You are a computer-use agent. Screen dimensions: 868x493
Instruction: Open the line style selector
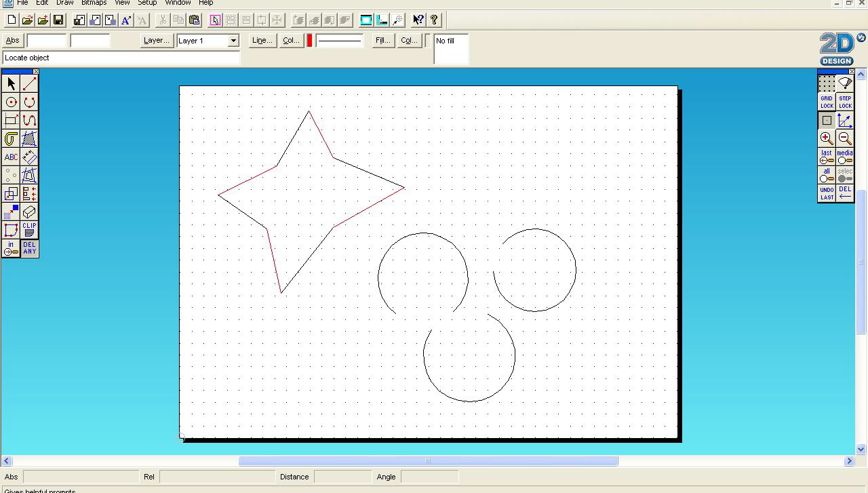(x=339, y=41)
